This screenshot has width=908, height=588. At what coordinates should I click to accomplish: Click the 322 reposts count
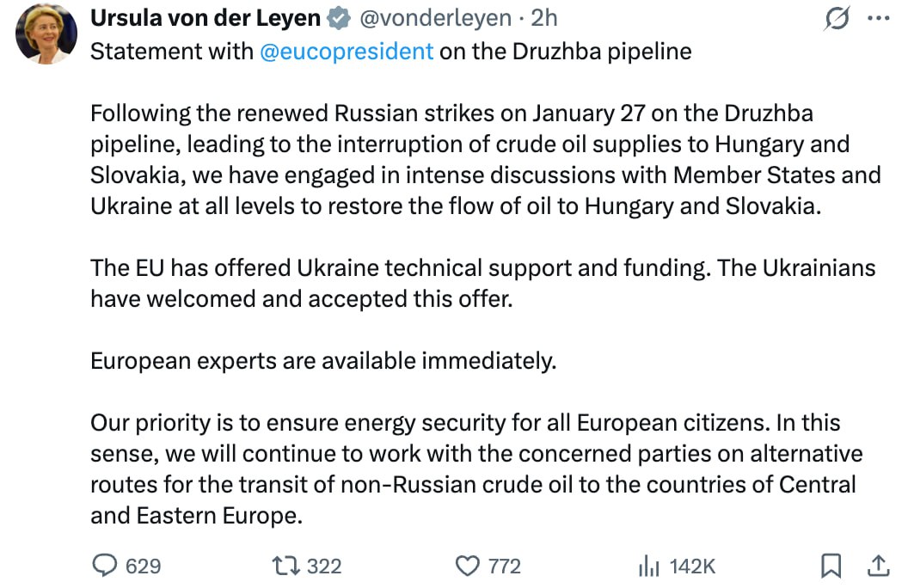pyautogui.click(x=324, y=566)
